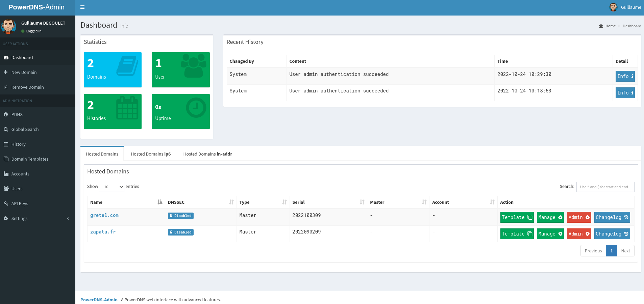The width and height of the screenshot is (644, 304).
Task: Click the DNSSEC Disabled badge for zapata.fr
Action: pos(180,232)
